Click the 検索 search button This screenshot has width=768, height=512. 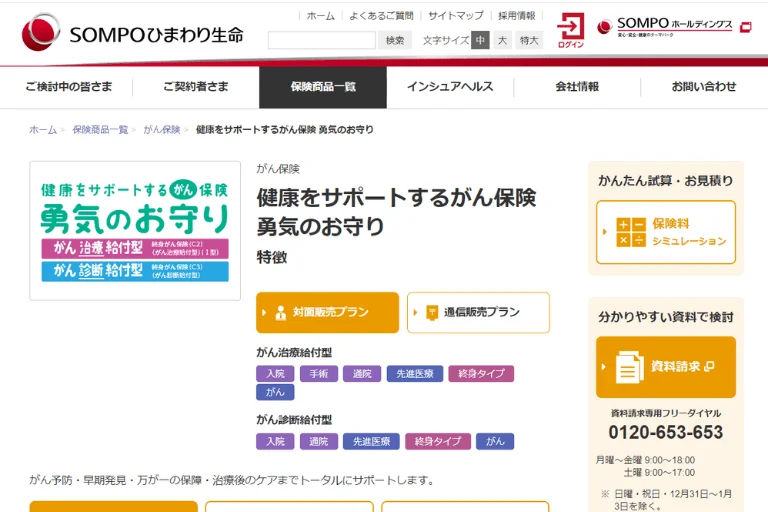point(395,40)
